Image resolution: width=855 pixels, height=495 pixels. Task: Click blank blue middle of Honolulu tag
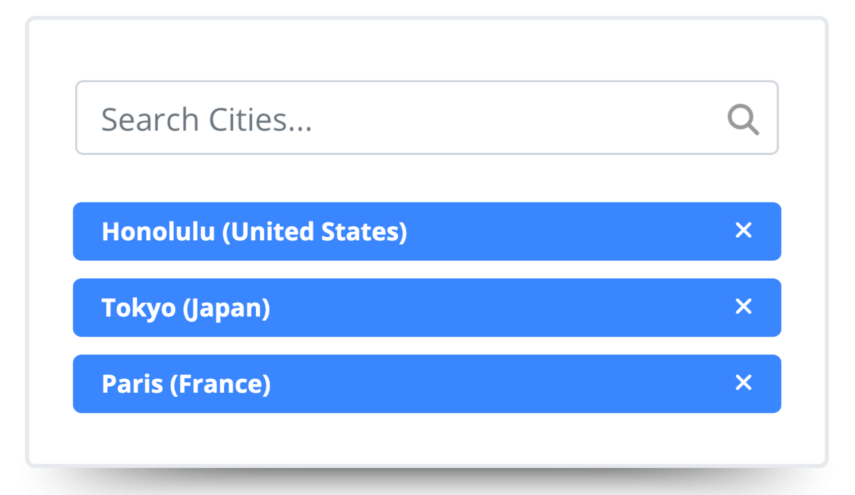(570, 232)
